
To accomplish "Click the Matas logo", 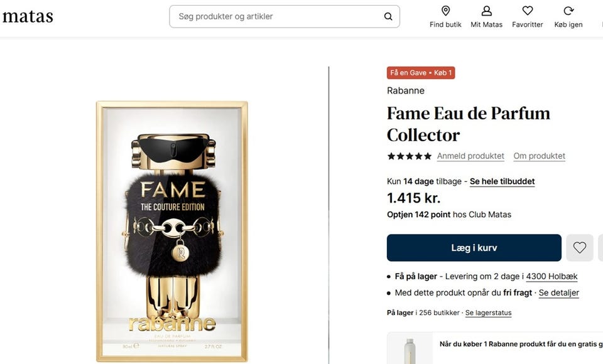I will tap(28, 17).
